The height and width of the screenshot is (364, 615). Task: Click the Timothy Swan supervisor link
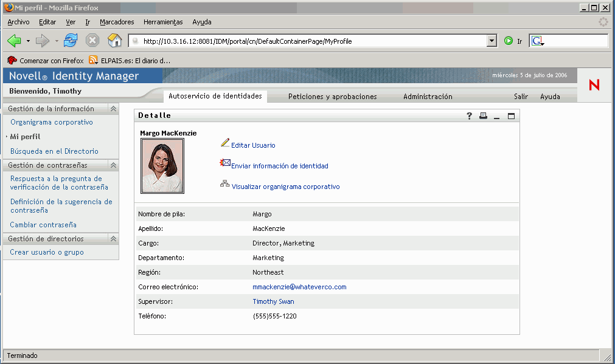273,301
